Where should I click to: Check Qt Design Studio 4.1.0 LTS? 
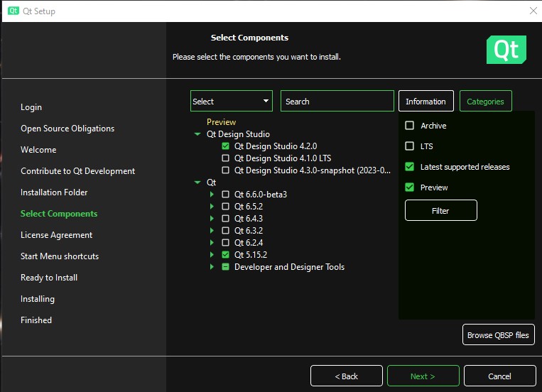tap(225, 158)
